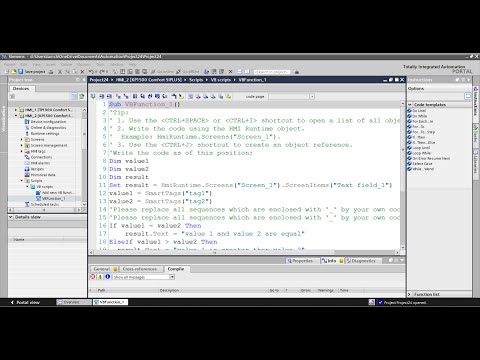Open the Help menu

pyautogui.click(x=133, y=64)
